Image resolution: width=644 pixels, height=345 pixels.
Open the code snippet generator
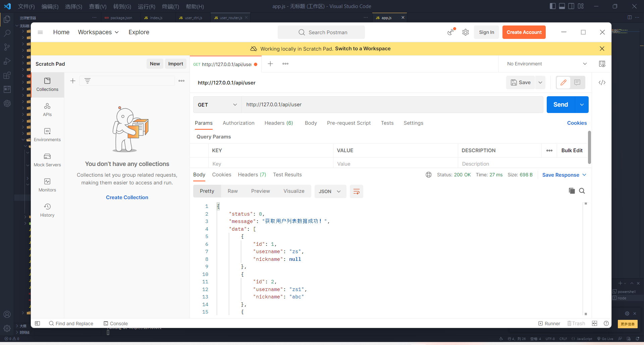point(602,82)
